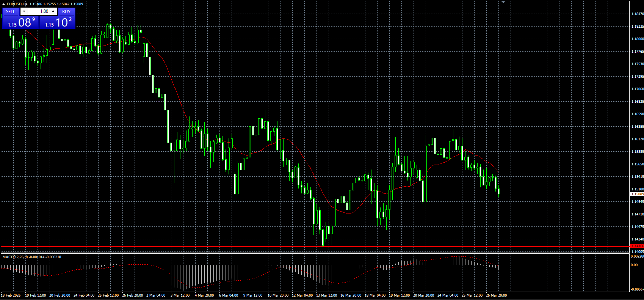
Task: Click the MACD scale zero level 0.00
Action: pyautogui.click(x=634, y=265)
